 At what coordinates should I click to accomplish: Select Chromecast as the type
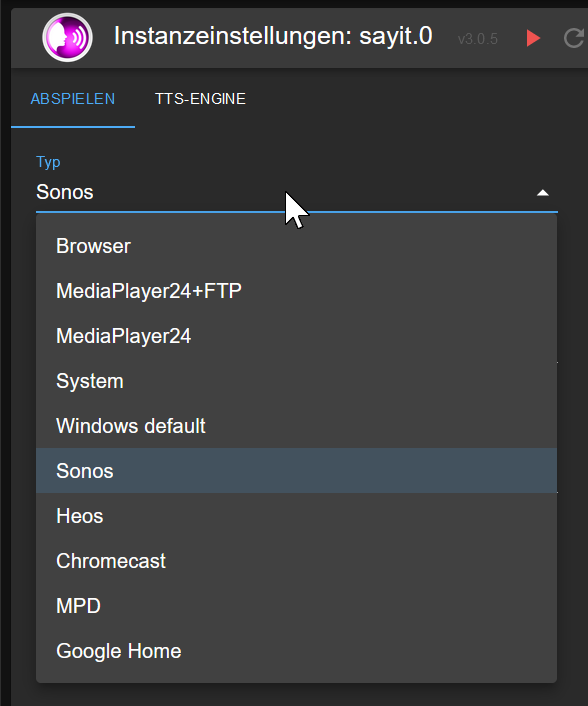296,561
